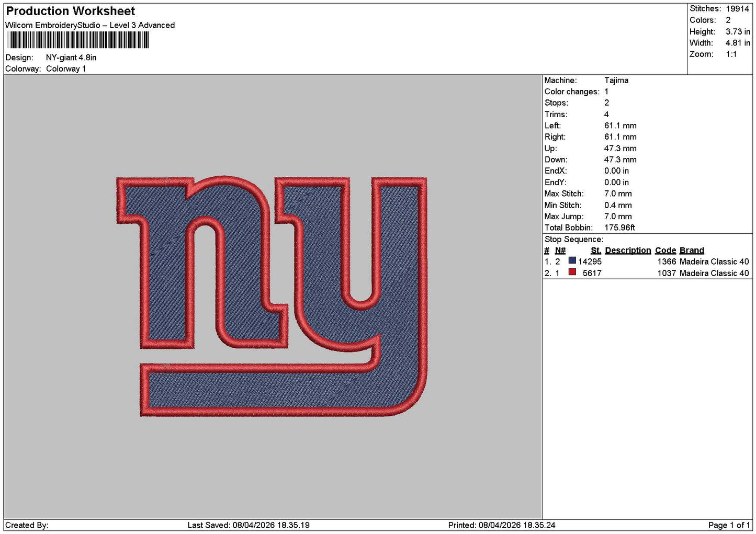Click the Up value '47.3 mm'

[x=620, y=149]
